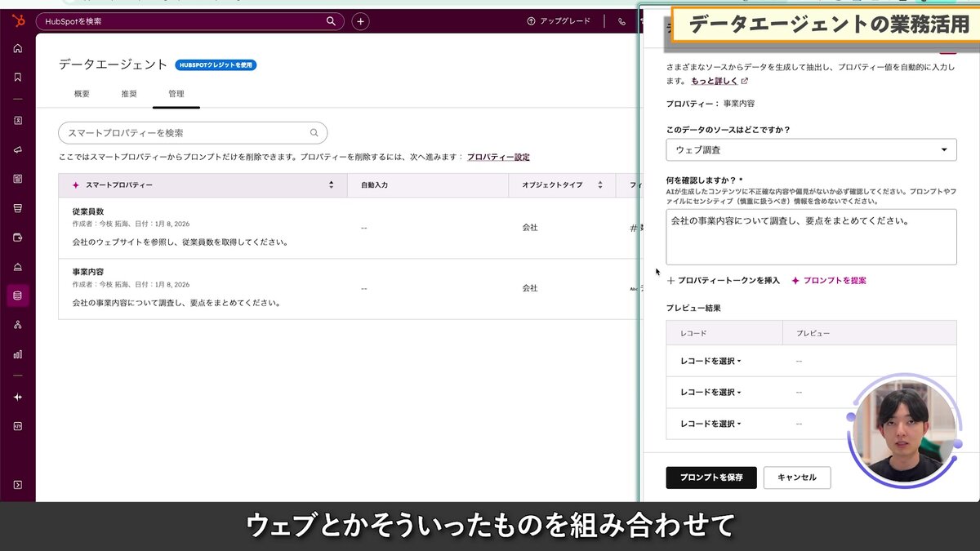Click the プロンプトを保存 button
The width and height of the screenshot is (980, 551).
tap(710, 478)
